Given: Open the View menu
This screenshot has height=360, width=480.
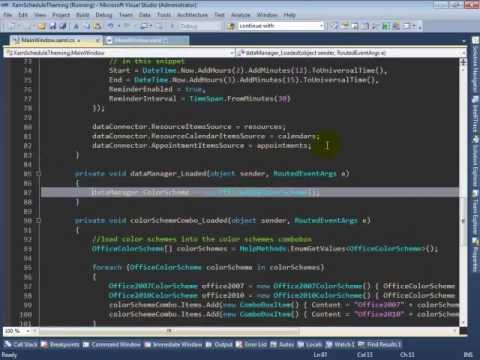Looking at the screenshot, I should (x=40, y=15).
